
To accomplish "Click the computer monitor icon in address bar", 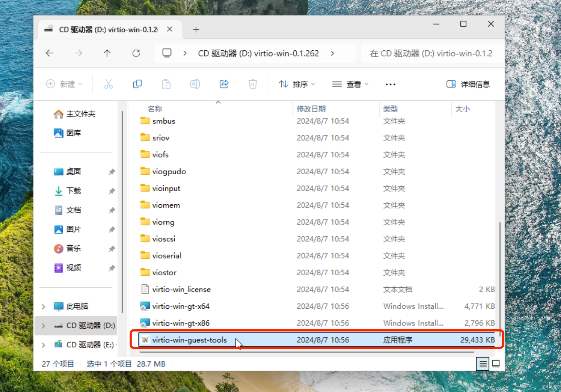I will 167,53.
